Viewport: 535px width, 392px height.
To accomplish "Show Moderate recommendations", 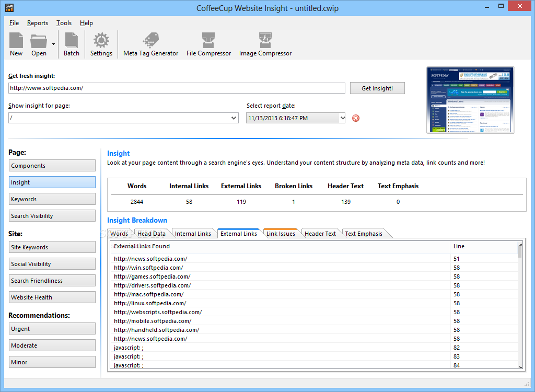I will tap(52, 345).
